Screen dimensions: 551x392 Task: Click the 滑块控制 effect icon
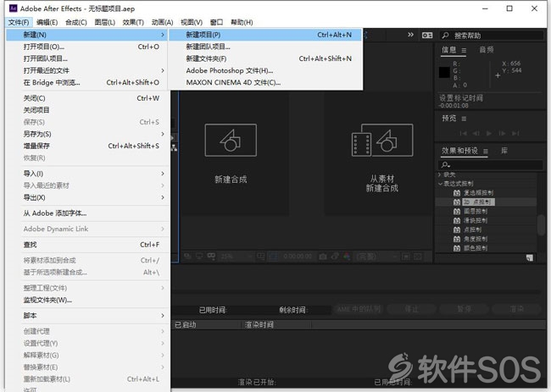click(456, 220)
